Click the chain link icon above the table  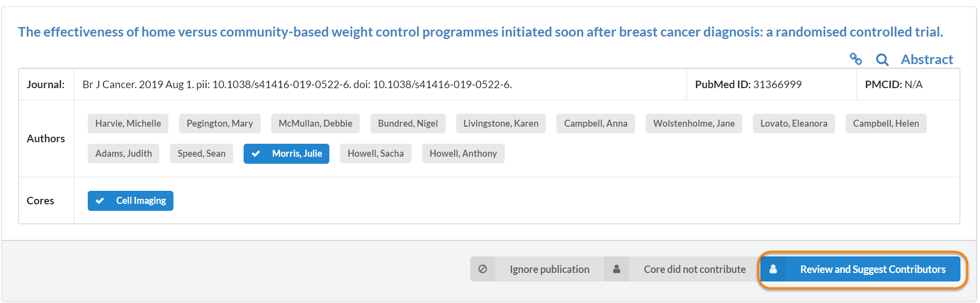pos(856,59)
